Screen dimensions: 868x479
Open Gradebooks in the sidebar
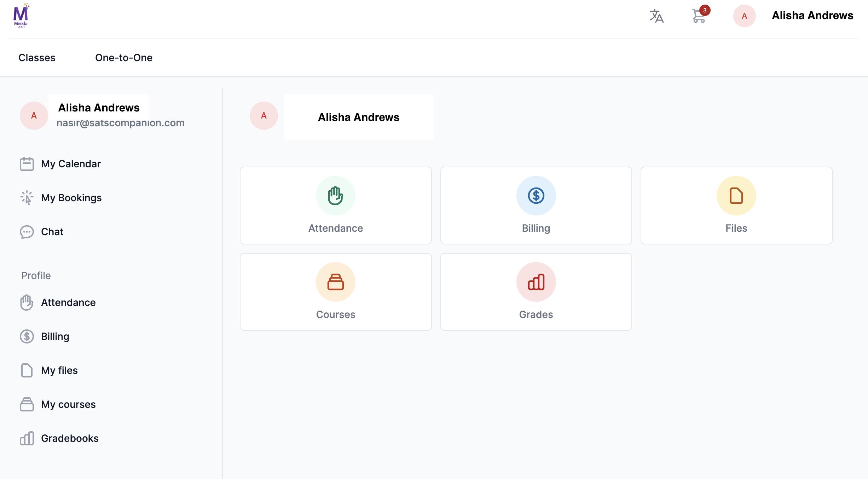coord(70,438)
